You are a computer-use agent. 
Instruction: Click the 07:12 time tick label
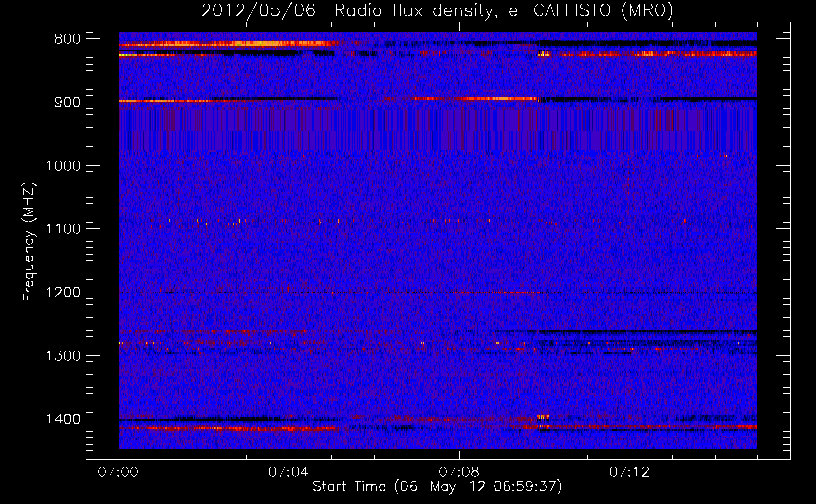(x=629, y=472)
